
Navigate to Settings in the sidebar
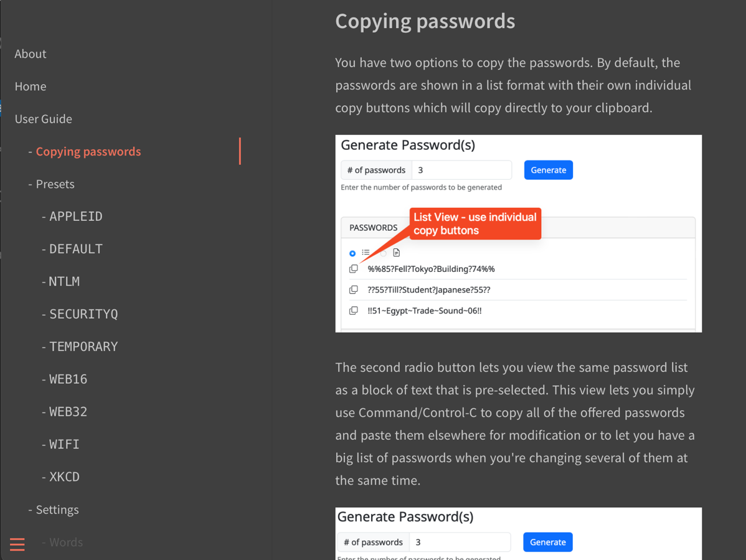click(x=57, y=510)
